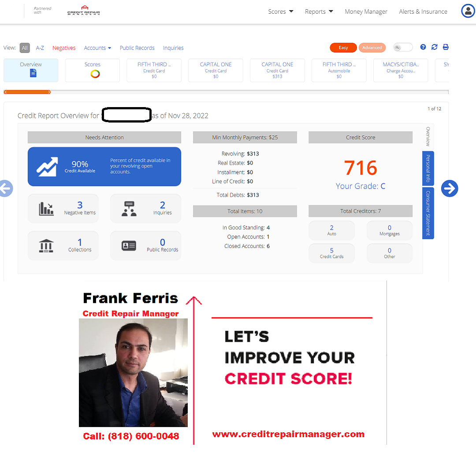Open the Accounts view dropdown
The width and height of the screenshot is (476, 476).
(97, 48)
